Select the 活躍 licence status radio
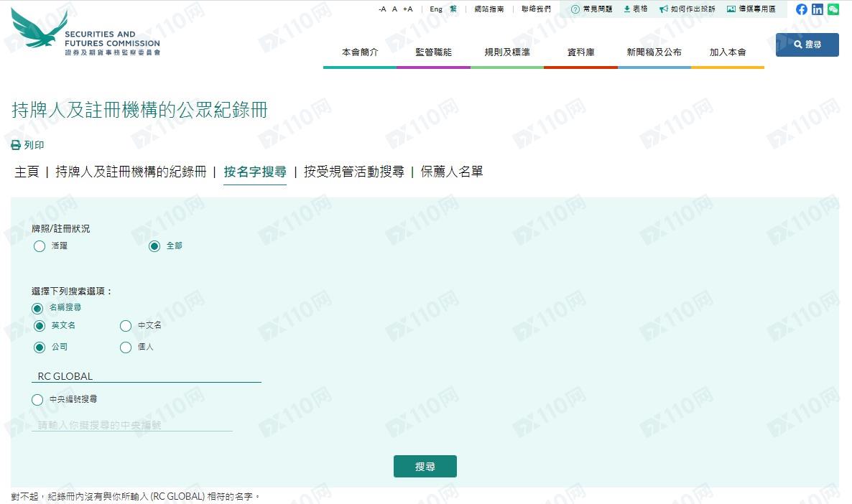Image resolution: width=852 pixels, height=504 pixels. pos(40,246)
